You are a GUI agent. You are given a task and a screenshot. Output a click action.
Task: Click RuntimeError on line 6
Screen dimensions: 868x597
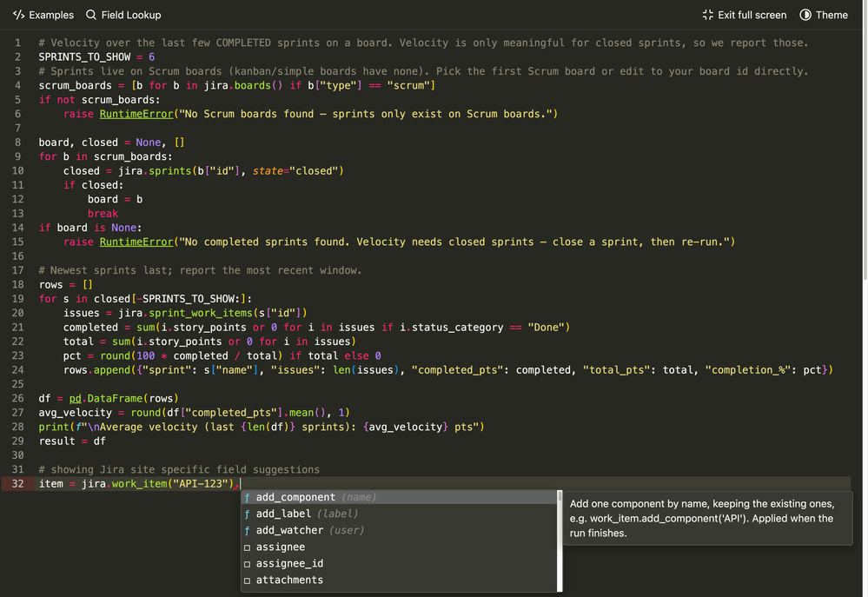pyautogui.click(x=136, y=114)
